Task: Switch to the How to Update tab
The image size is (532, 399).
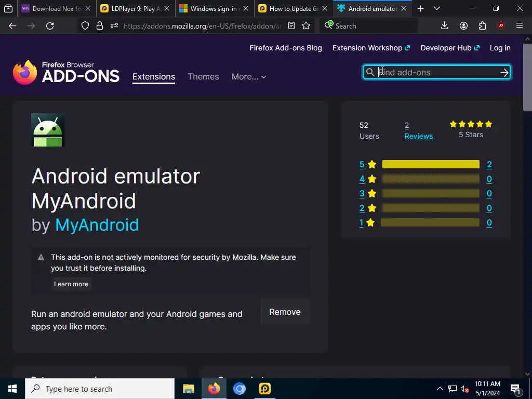Action: coord(294,8)
